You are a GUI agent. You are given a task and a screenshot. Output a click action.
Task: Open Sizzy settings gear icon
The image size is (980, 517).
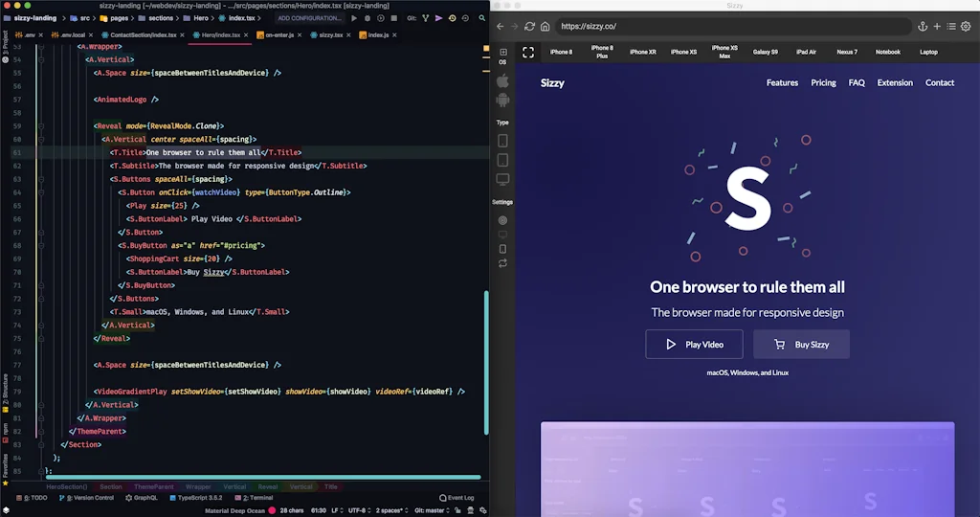pyautogui.click(x=966, y=27)
